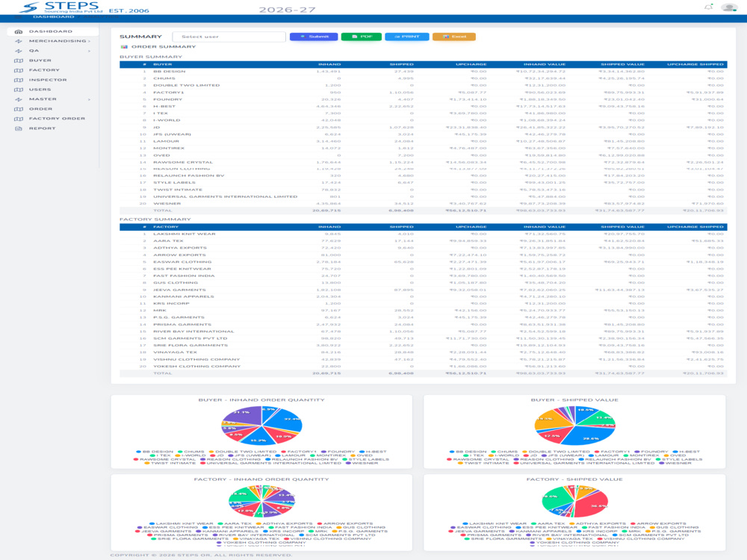Open Inspector in the sidebar menu

click(x=53, y=80)
